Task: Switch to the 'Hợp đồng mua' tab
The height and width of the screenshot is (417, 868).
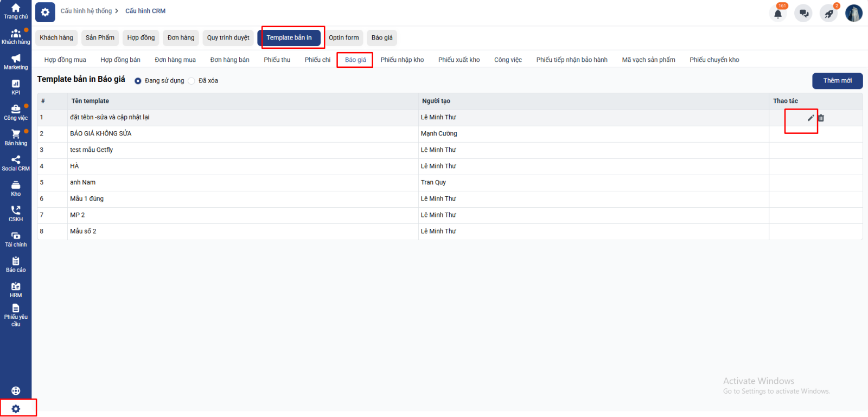Action: point(65,60)
